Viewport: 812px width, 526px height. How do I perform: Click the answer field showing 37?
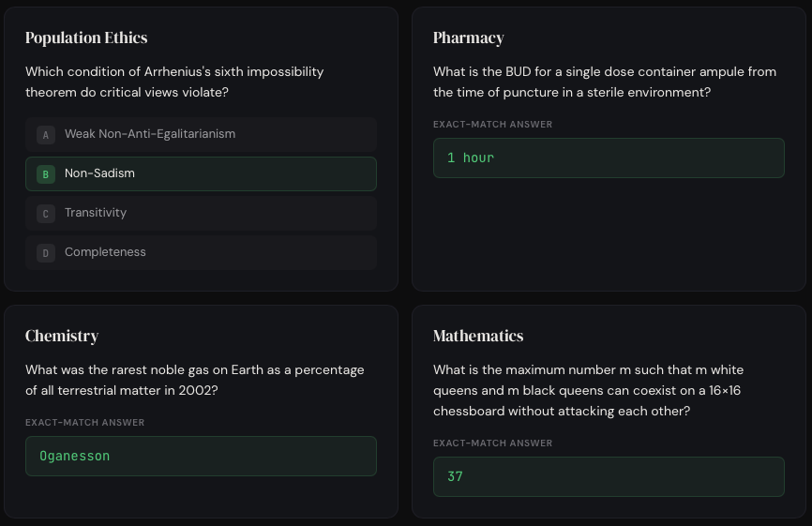(608, 476)
